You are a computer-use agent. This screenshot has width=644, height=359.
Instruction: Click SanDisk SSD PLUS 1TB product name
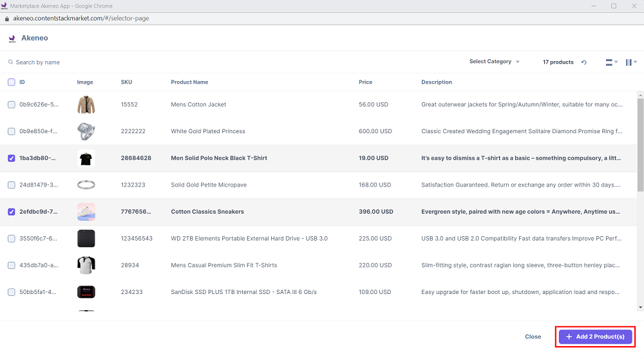243,292
